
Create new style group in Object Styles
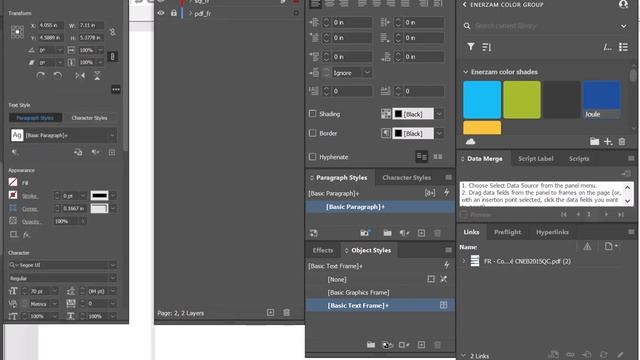(x=371, y=345)
